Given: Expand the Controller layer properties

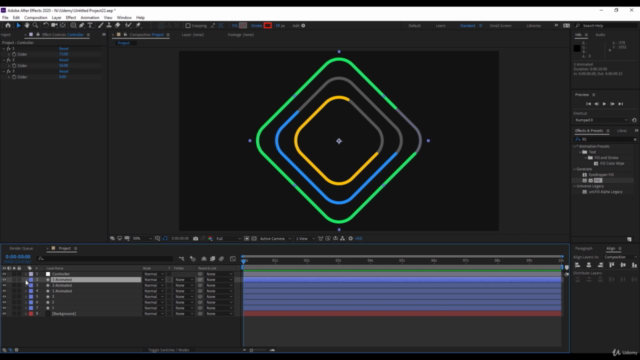Looking at the screenshot, I should (26, 274).
